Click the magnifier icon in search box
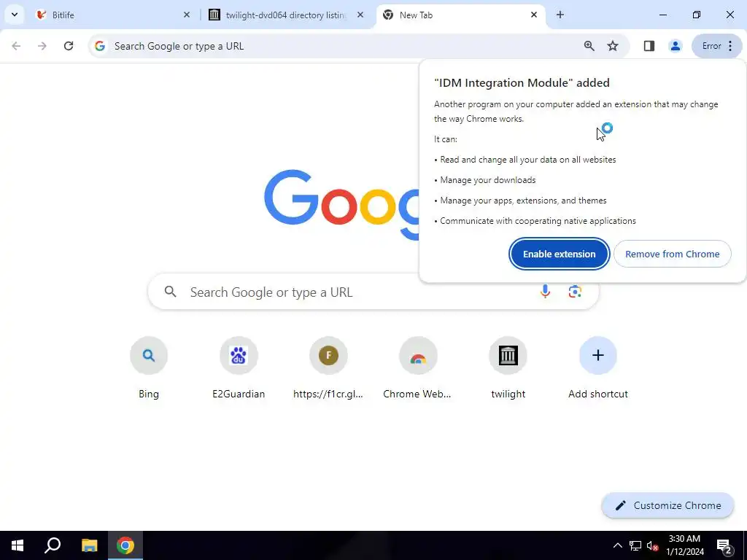Screen dimensions: 747x560 point(171,292)
